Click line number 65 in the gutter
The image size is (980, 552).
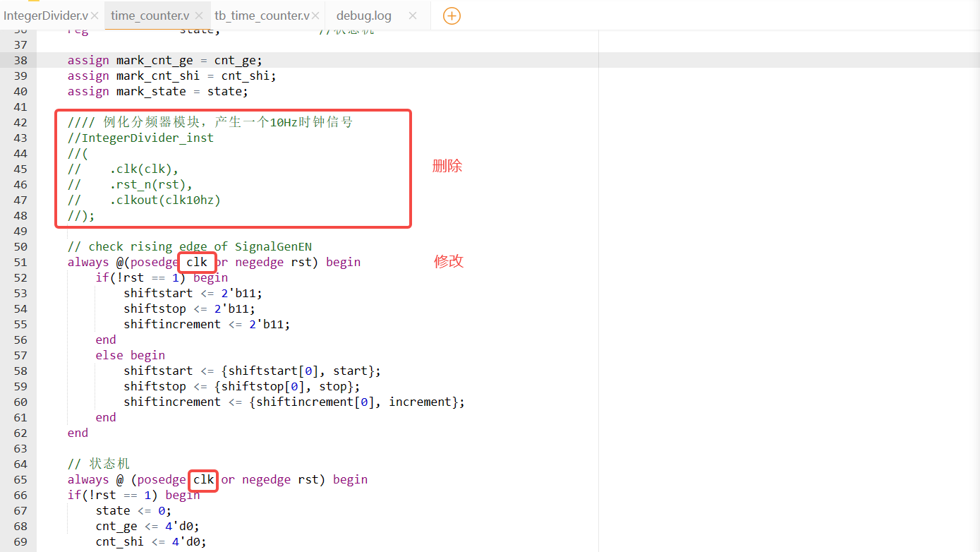(x=20, y=479)
